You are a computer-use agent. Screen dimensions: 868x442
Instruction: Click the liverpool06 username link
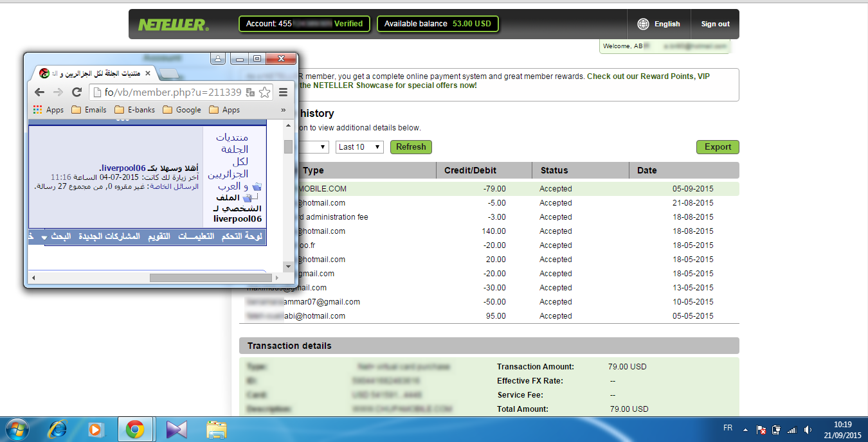(x=123, y=168)
